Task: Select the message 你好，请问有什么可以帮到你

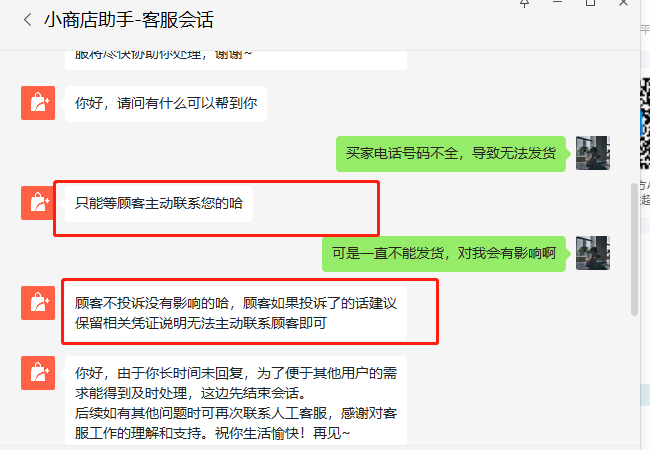Action: pos(166,104)
